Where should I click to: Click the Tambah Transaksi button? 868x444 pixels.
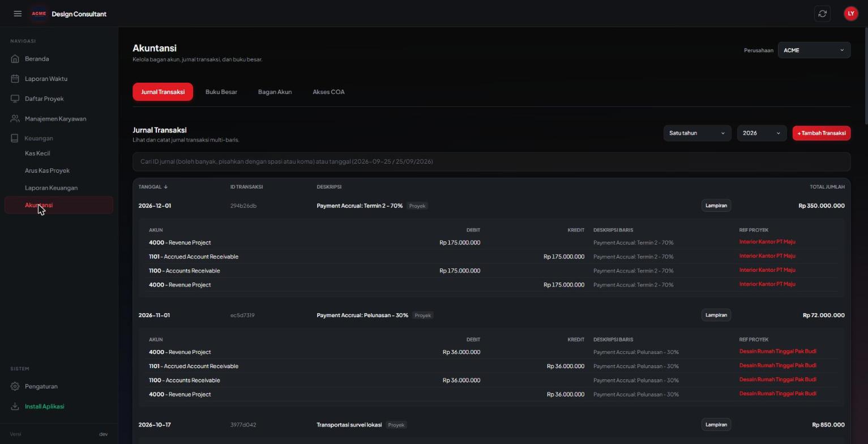click(821, 133)
